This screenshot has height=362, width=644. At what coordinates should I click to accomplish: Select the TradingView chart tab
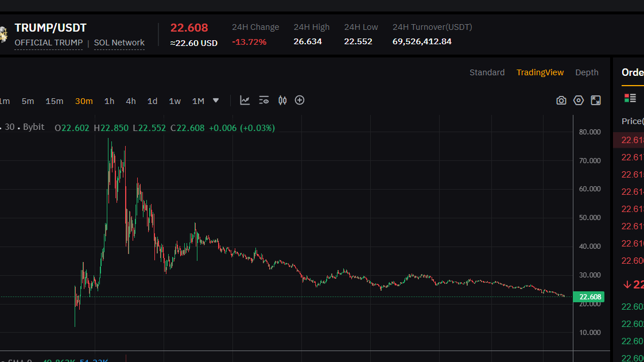click(x=540, y=72)
